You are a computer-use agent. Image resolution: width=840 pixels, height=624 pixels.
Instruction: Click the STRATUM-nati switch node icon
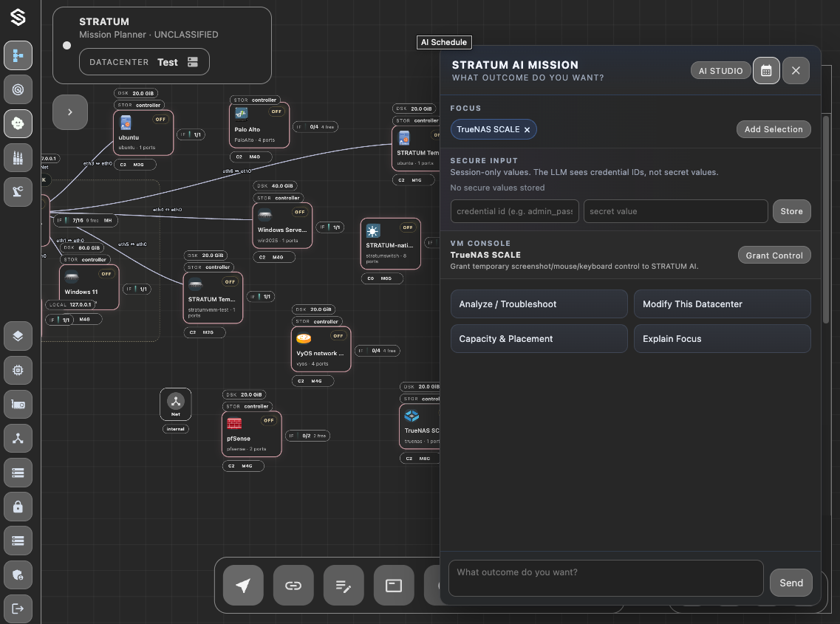tap(373, 231)
